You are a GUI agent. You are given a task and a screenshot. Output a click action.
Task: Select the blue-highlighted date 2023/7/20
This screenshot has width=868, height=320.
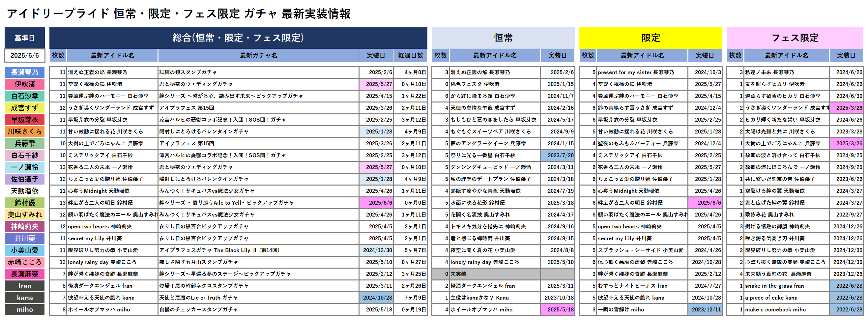coord(558,155)
